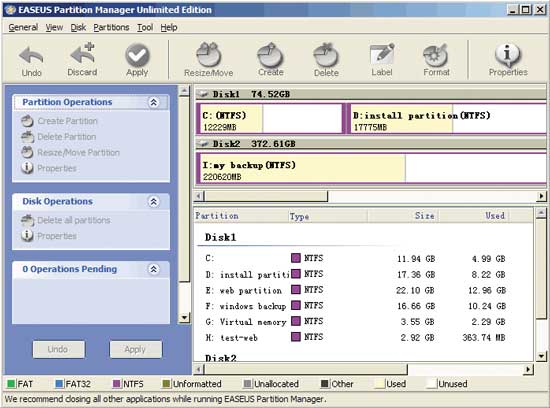Collapse the Disk Operations panel
Image resolution: width=550 pixels, height=408 pixels.
tap(154, 202)
